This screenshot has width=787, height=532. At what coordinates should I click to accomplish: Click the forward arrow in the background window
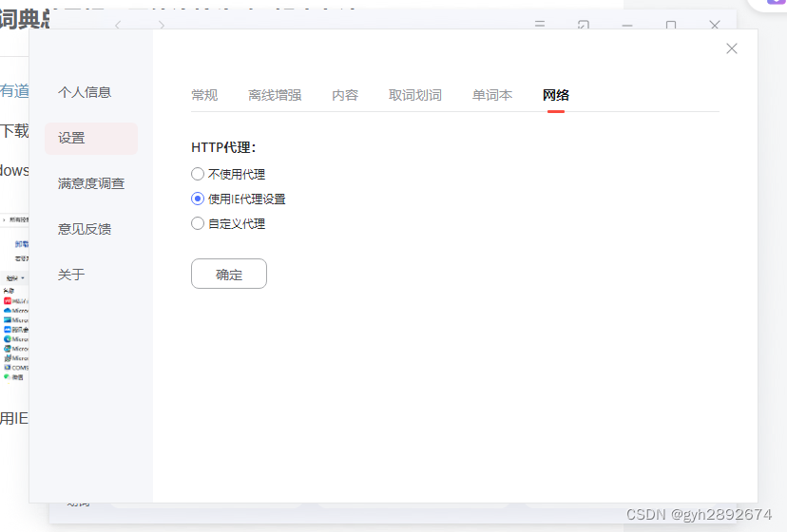(162, 25)
